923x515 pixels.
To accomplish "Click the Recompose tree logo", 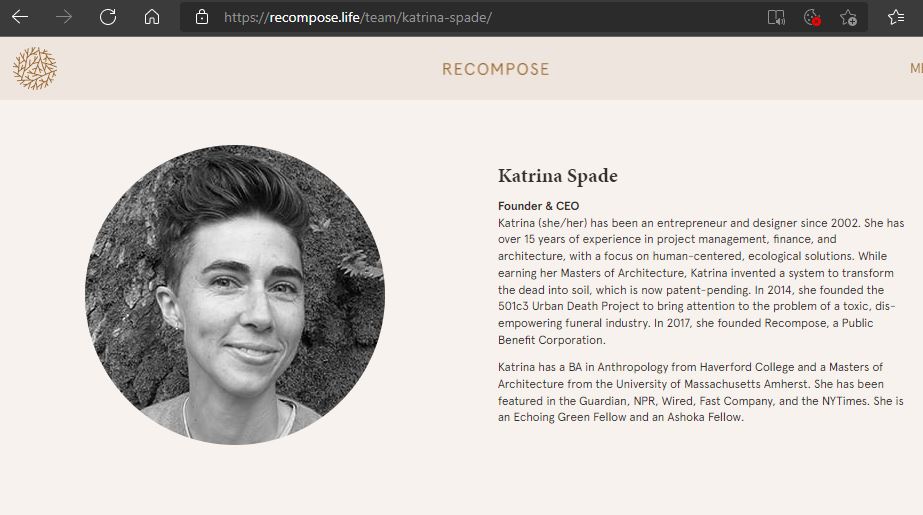I will coord(35,68).
